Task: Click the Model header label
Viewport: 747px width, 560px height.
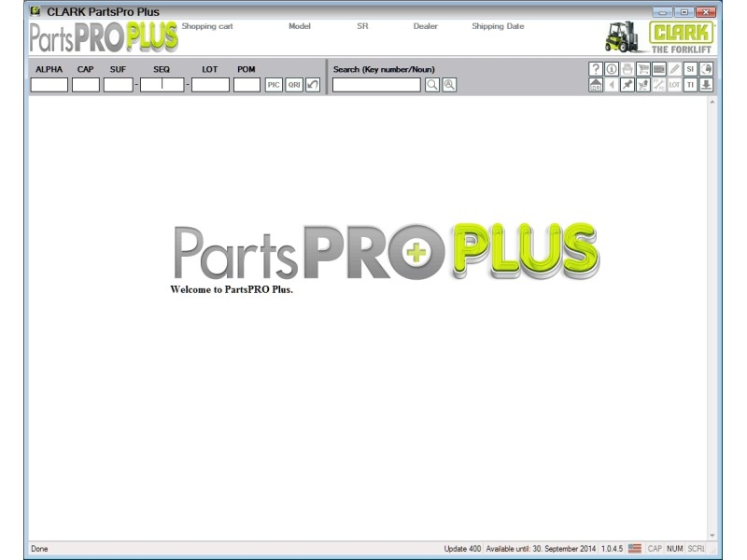Action: click(300, 26)
